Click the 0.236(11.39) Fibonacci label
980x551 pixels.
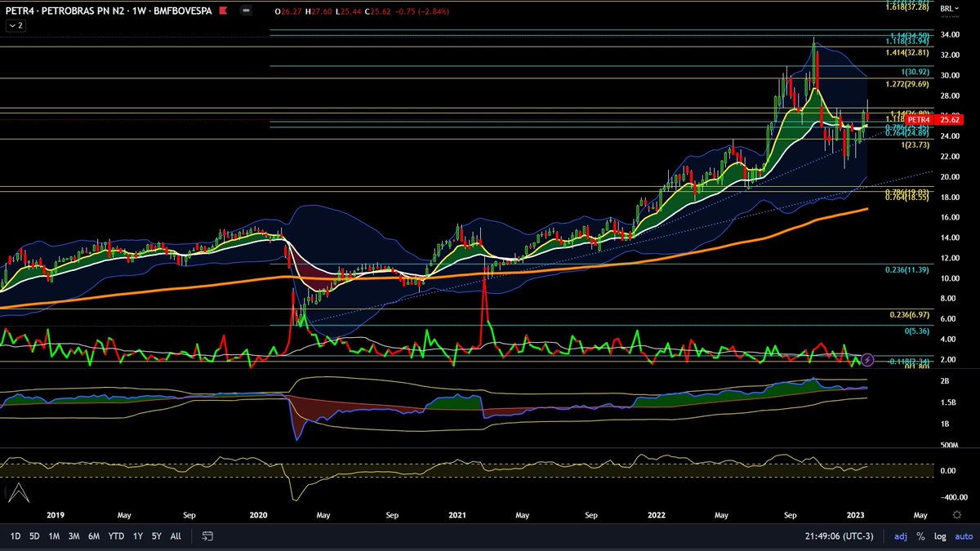tap(908, 269)
